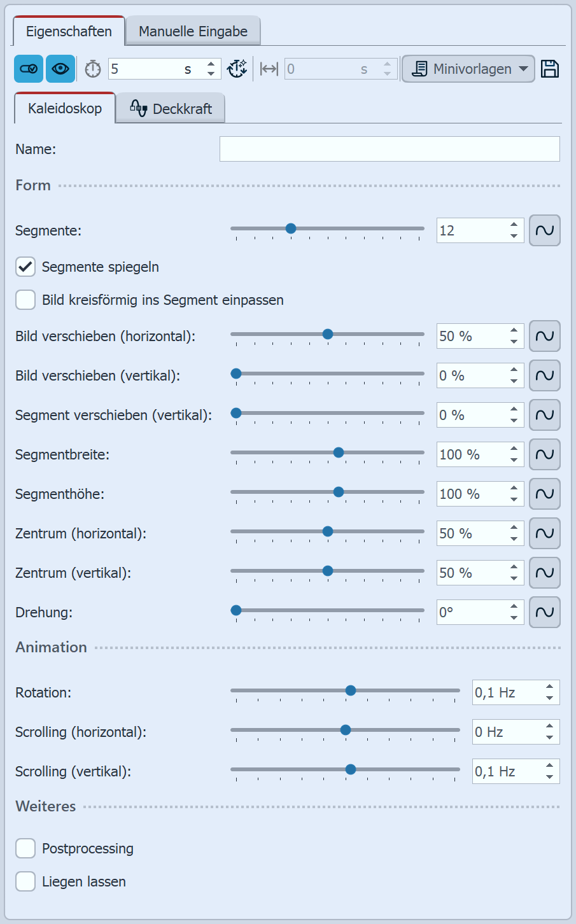Enable Bild kreisförmig ins Segment einpassen
The image size is (576, 924).
(25, 300)
